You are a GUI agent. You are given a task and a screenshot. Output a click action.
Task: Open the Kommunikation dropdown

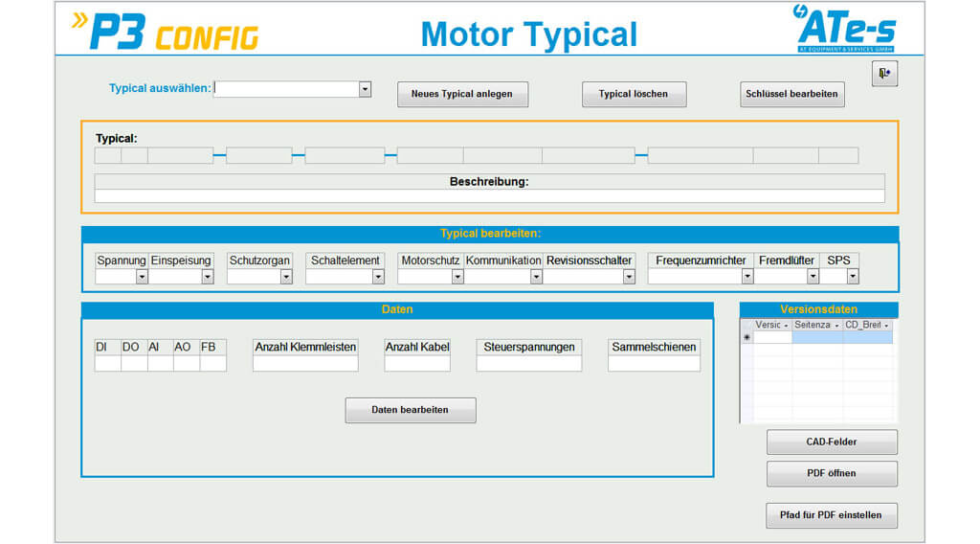point(536,277)
